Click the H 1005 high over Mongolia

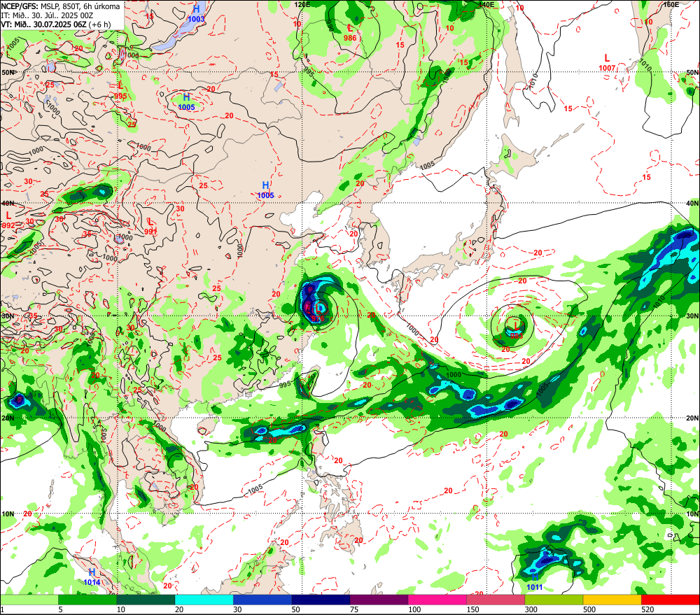click(x=187, y=101)
